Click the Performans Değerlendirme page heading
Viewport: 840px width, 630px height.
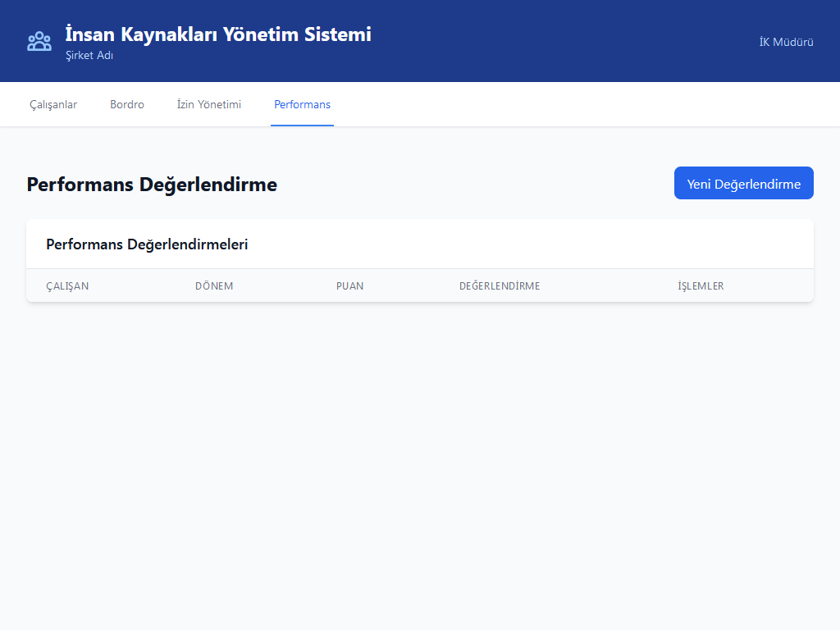(x=152, y=185)
